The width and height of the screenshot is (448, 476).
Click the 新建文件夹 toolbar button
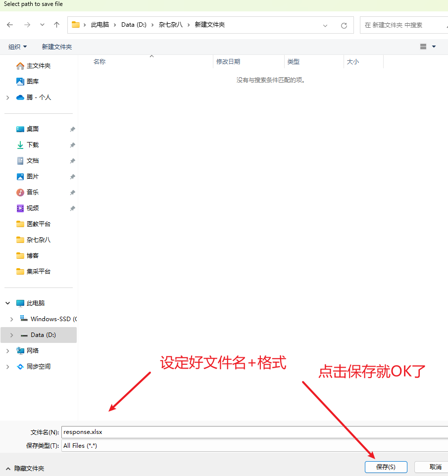[x=57, y=47]
